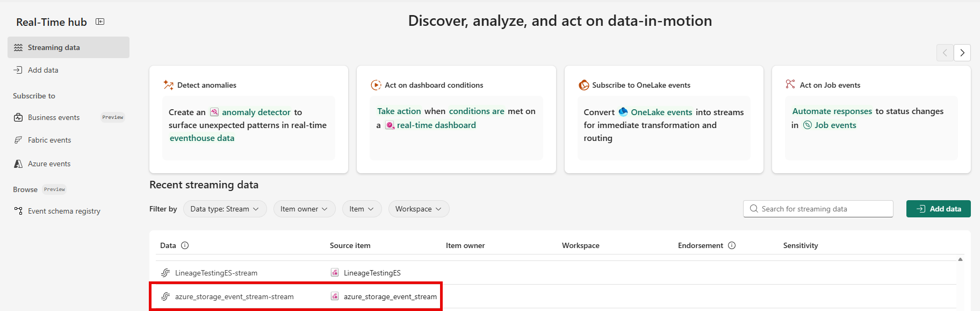Image resolution: width=980 pixels, height=311 pixels.
Task: Click the Azure events icon
Action: point(18,164)
